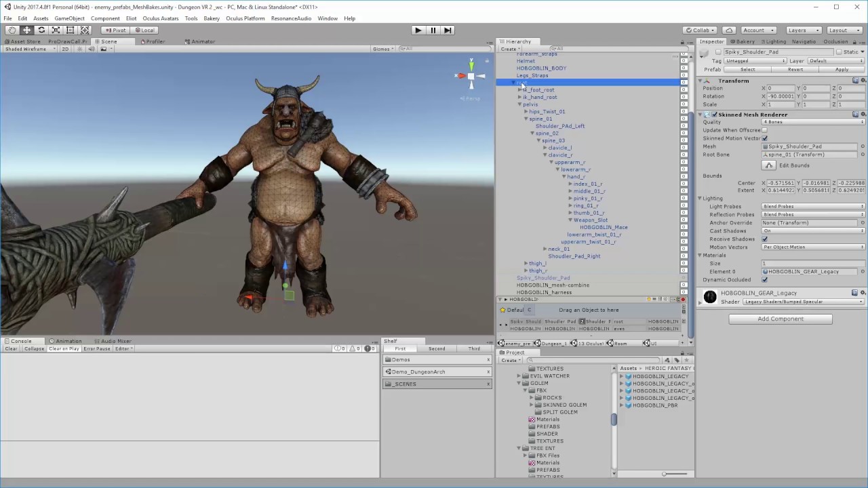The width and height of the screenshot is (868, 488).
Task: Toggle scene audio speaker icon
Action: (92, 49)
